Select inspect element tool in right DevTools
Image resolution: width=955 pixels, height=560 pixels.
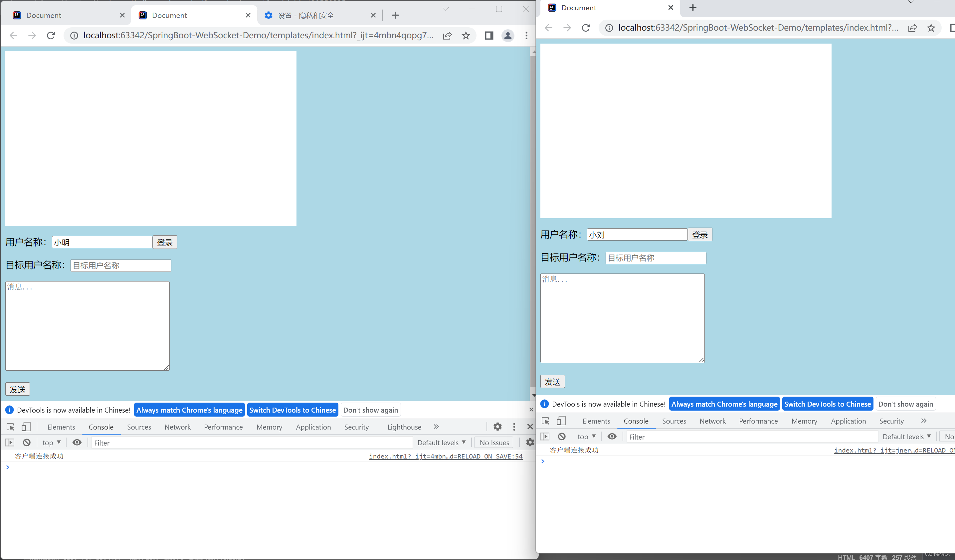(x=546, y=421)
